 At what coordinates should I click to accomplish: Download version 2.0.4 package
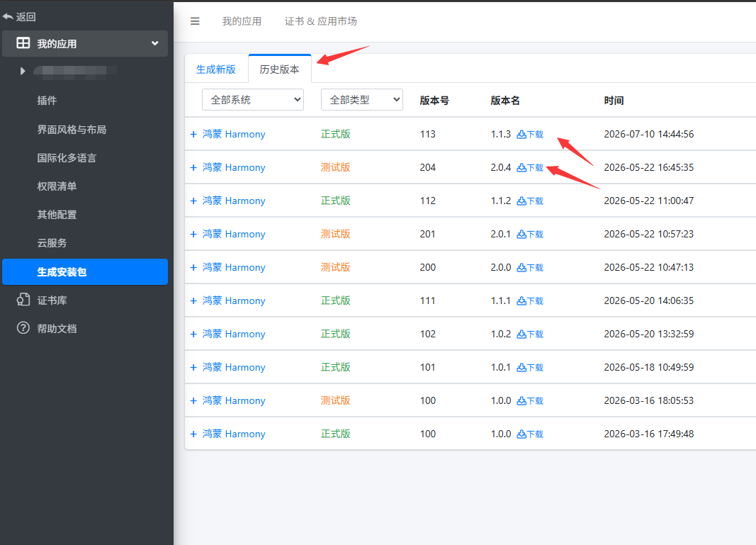click(x=530, y=168)
